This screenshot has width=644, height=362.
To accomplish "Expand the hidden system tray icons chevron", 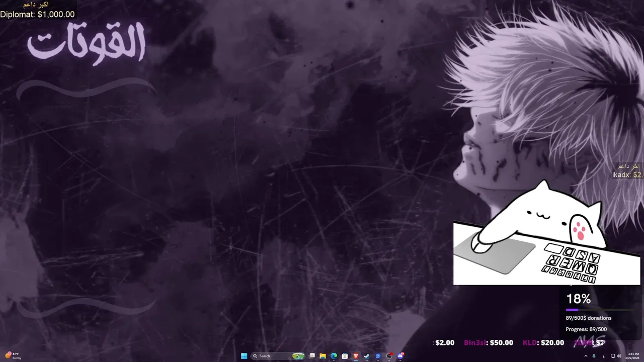I will click(x=586, y=356).
